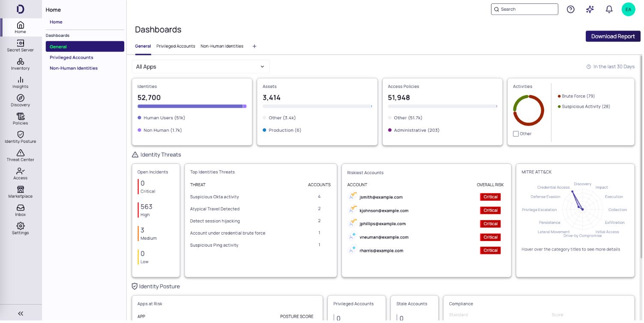This screenshot has height=323, width=644.
Task: Add a new dashboard tab with plus
Action: click(x=254, y=46)
